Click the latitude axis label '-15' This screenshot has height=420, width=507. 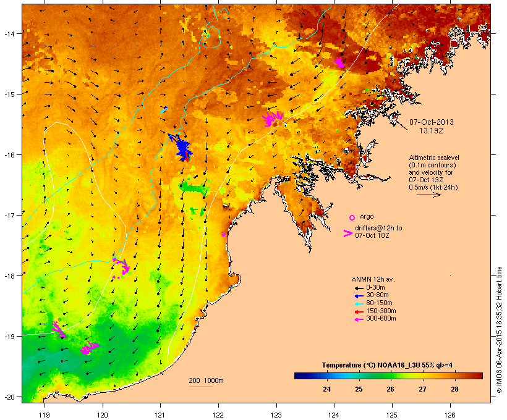9,94
